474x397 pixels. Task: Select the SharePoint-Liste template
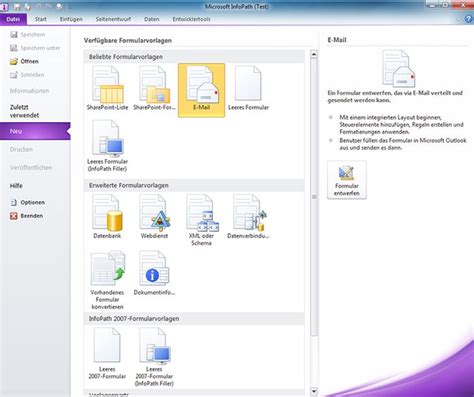pos(107,88)
